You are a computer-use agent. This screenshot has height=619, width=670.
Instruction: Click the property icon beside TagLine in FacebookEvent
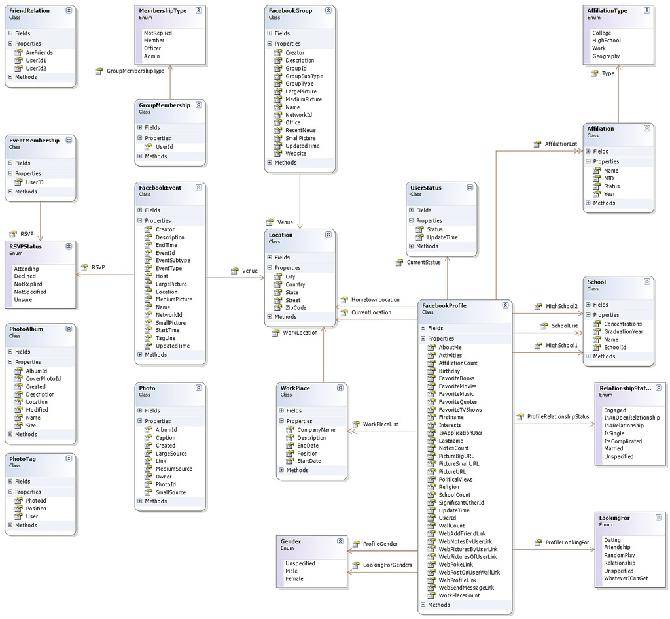148,338
